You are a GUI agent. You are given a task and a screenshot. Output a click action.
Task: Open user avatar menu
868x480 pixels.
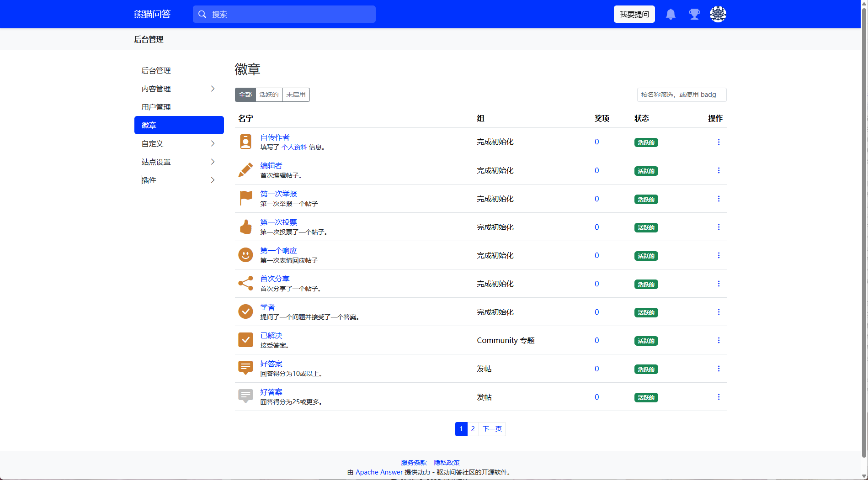tap(718, 14)
